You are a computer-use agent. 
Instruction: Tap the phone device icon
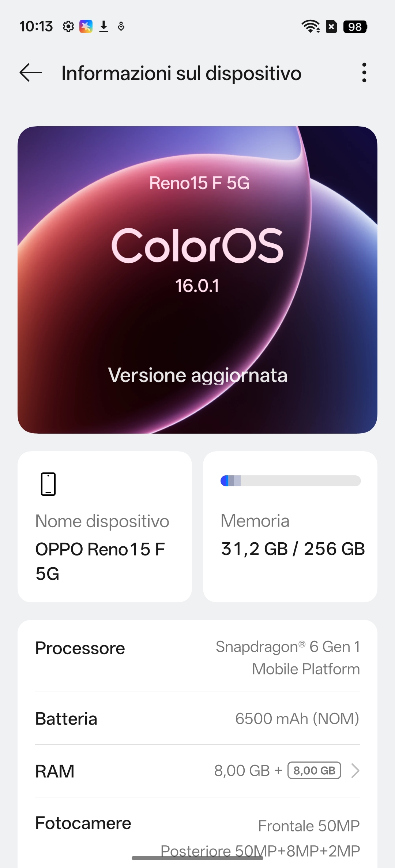[48, 484]
